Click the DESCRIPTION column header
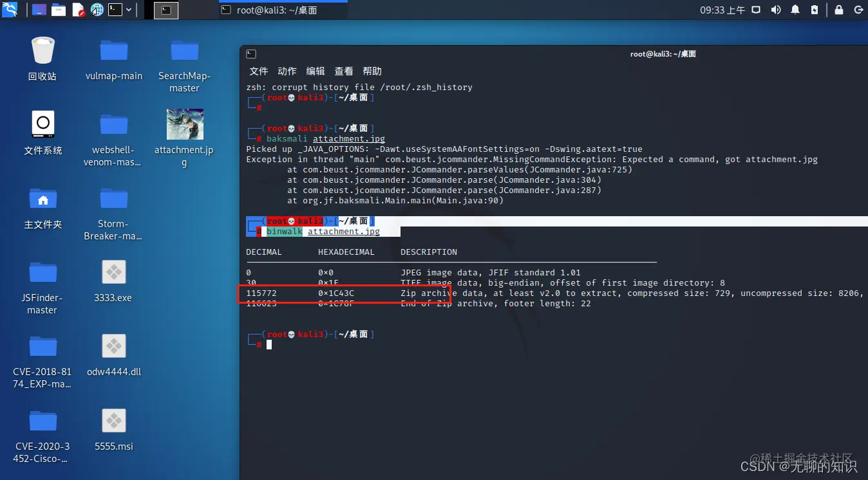The image size is (868, 480). pyautogui.click(x=429, y=252)
